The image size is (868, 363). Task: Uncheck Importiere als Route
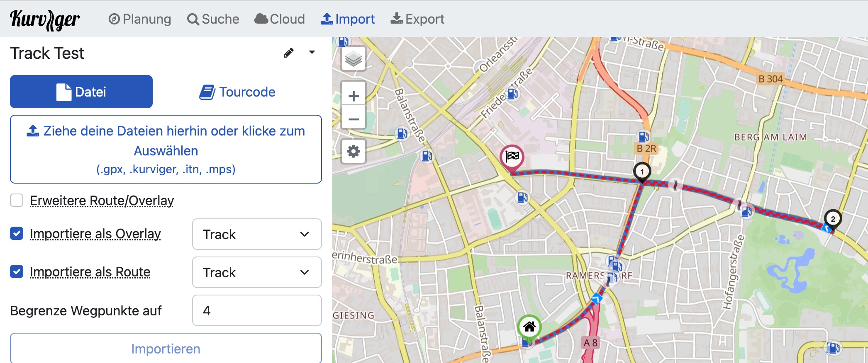pyautogui.click(x=17, y=272)
